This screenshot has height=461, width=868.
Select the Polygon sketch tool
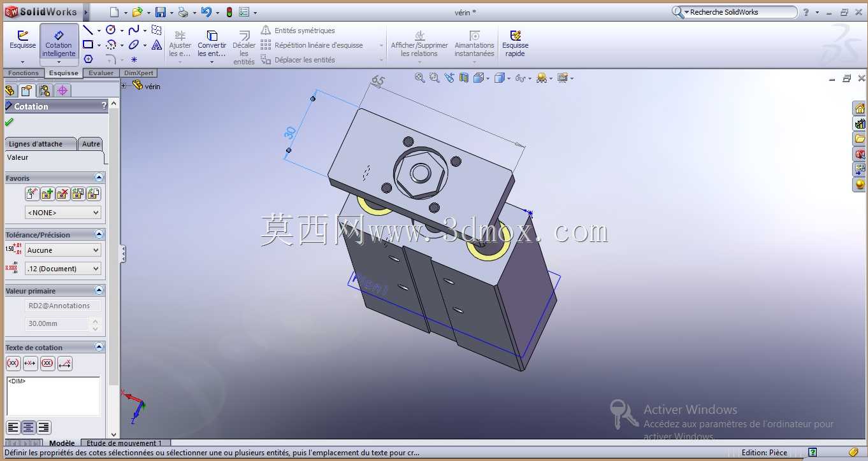[88, 59]
